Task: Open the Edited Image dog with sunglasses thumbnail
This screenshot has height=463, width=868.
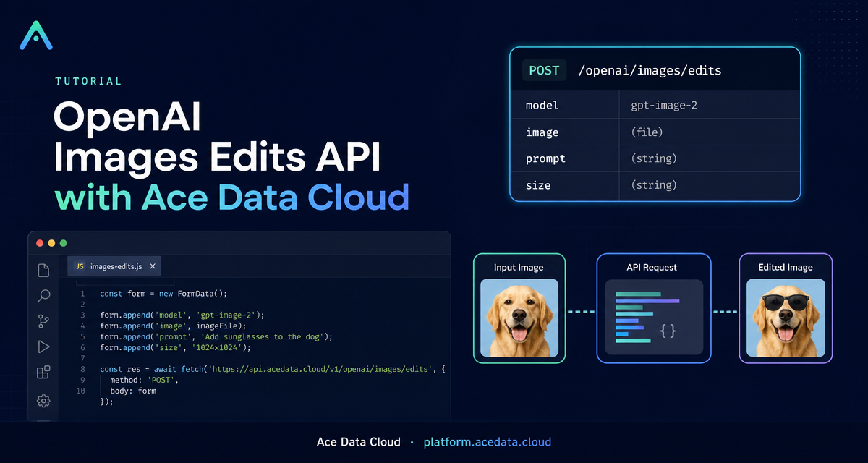Action: (x=786, y=317)
